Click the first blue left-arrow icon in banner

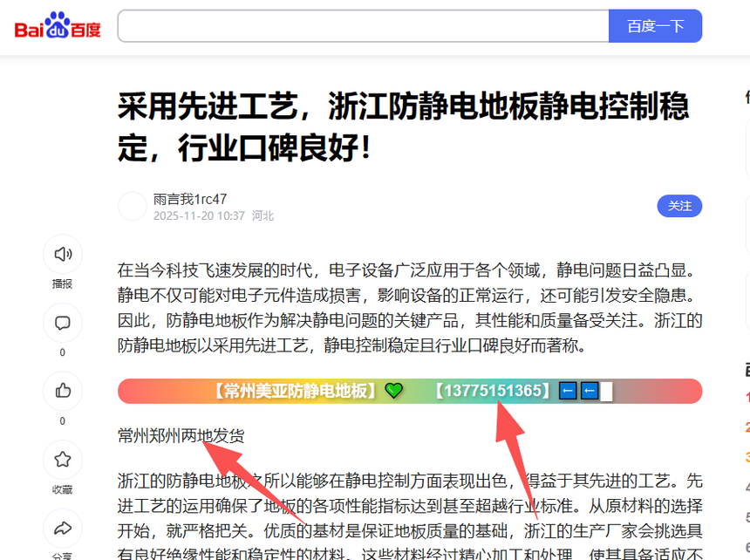pyautogui.click(x=568, y=391)
